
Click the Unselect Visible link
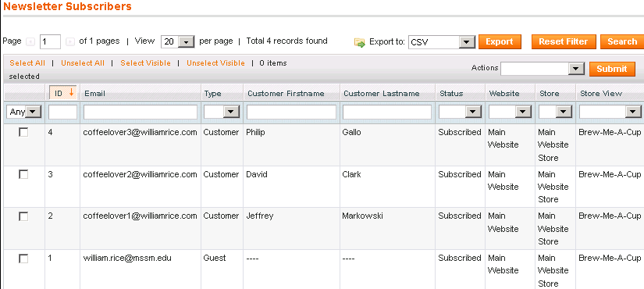click(215, 63)
